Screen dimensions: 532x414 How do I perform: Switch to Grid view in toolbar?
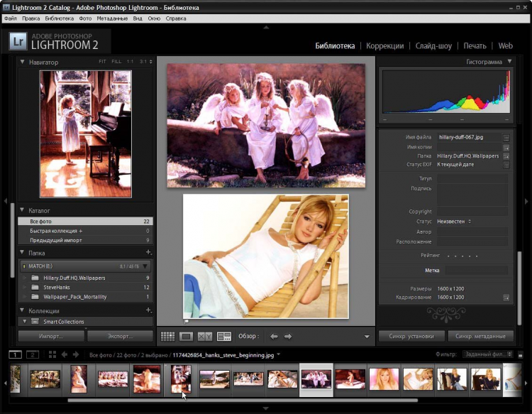click(x=168, y=336)
